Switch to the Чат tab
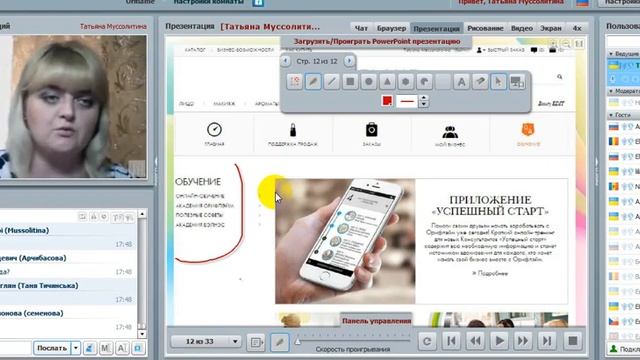Image resolution: width=640 pixels, height=360 pixels. [x=361, y=28]
